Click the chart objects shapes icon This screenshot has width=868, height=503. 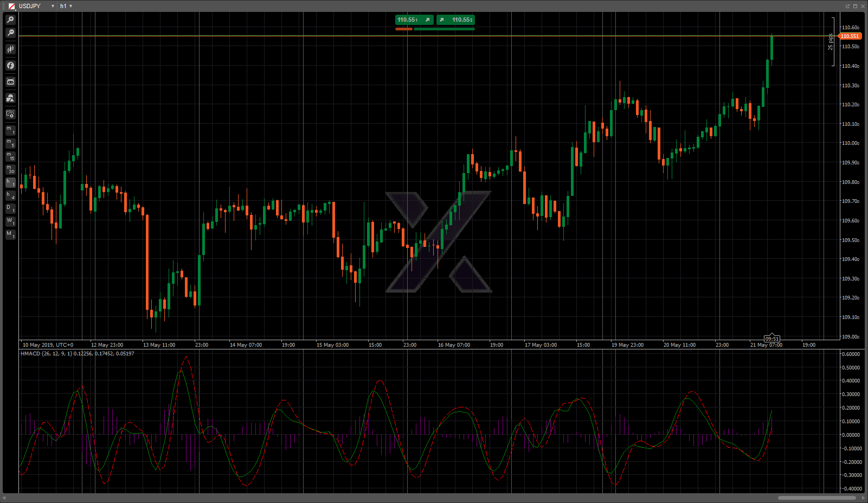(10, 98)
